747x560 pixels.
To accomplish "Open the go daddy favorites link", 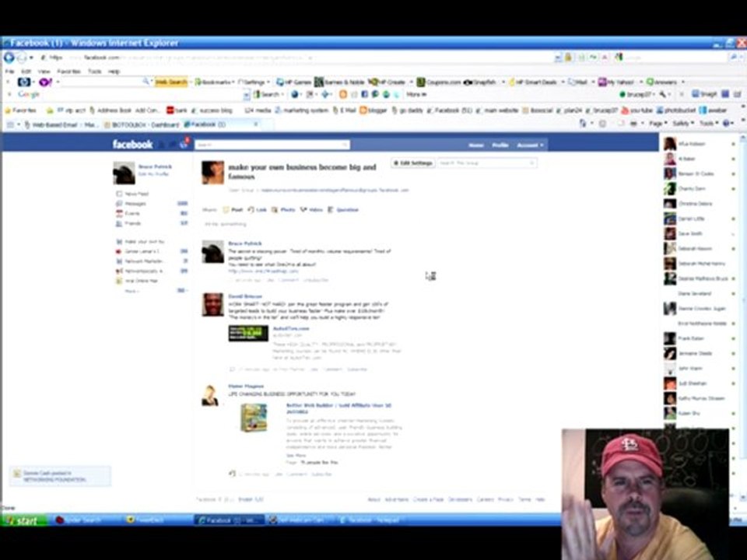I will 406,110.
